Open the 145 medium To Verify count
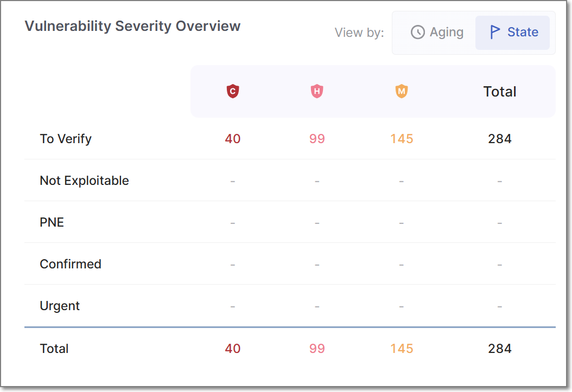The image size is (572, 392). click(x=402, y=139)
